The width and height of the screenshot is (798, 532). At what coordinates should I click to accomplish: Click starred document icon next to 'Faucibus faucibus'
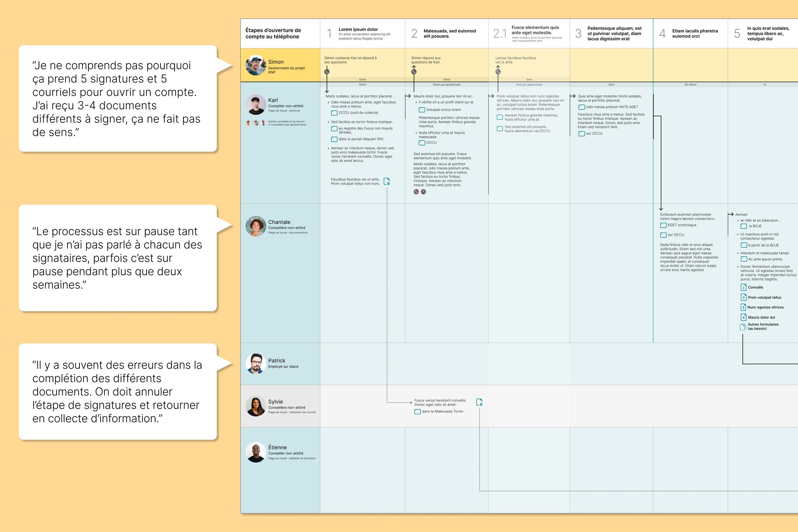click(x=387, y=181)
